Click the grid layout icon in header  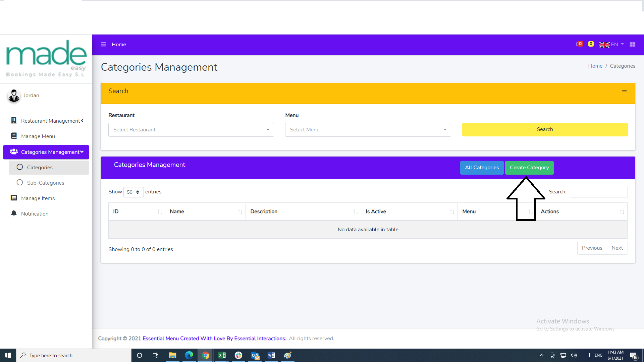(633, 44)
